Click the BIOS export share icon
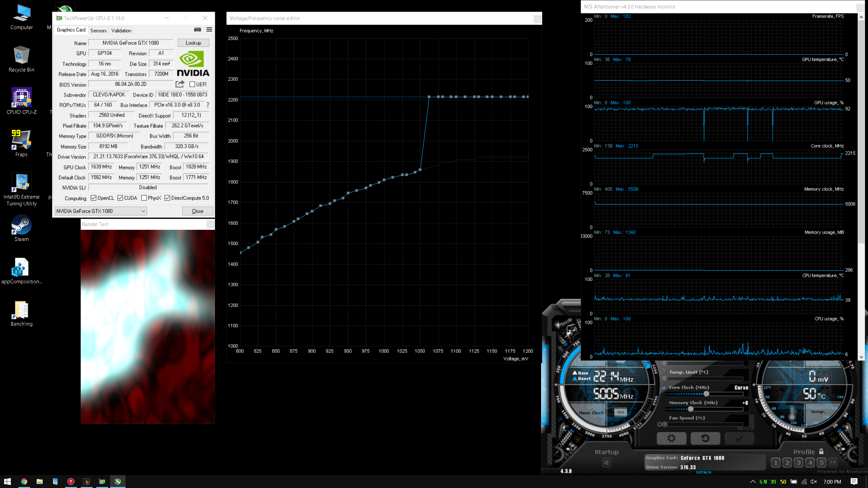 point(180,84)
